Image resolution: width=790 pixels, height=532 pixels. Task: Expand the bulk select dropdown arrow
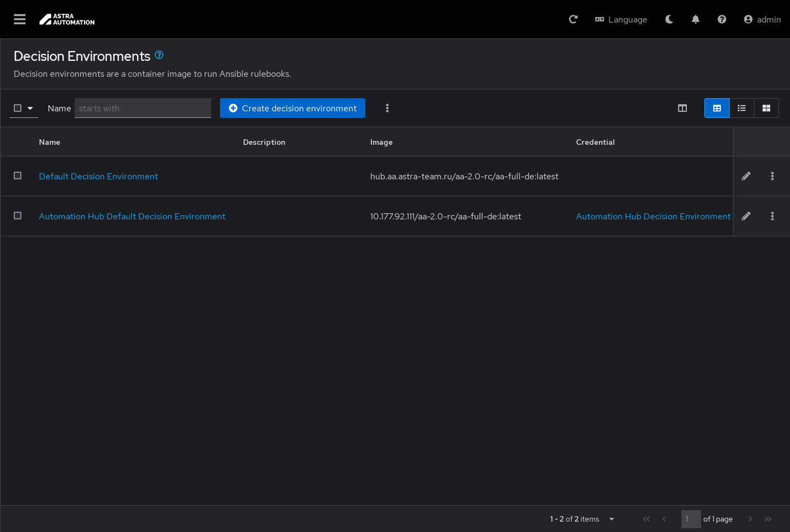[x=30, y=108]
